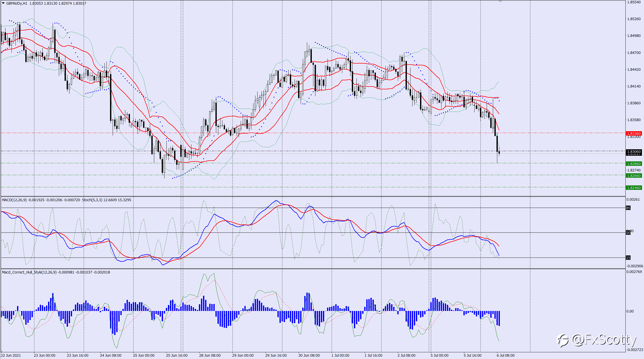Image resolution: width=644 pixels, height=359 pixels.
Task: Click the 29 Jun 00:00 time label
Action: tap(243, 355)
